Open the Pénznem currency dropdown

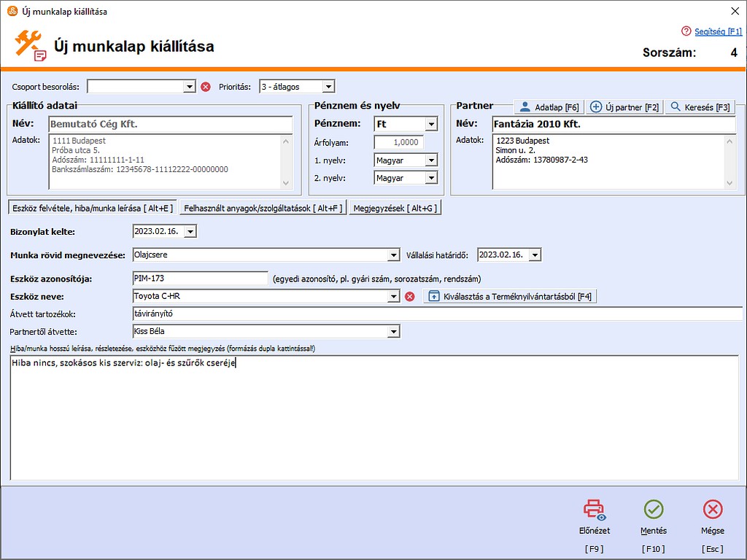click(x=430, y=125)
